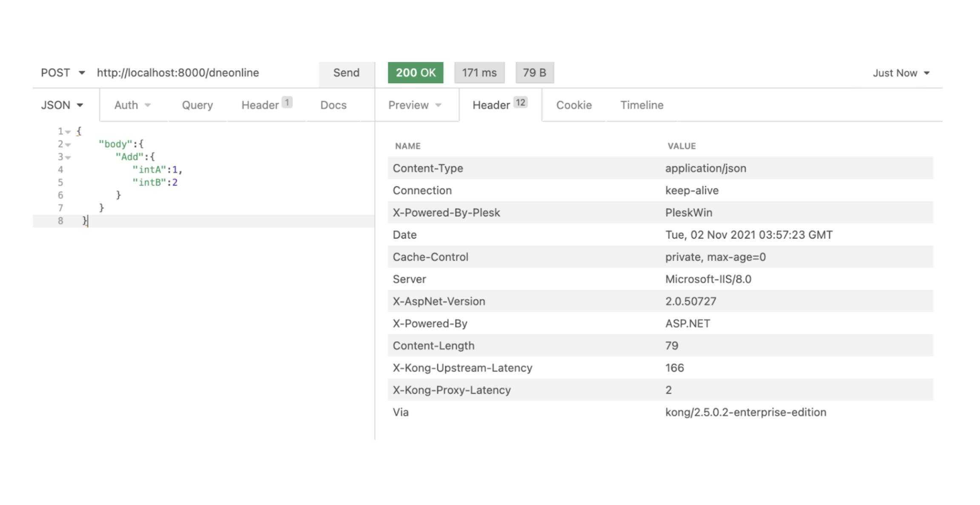Switch to the Query tab
Image resolution: width=980 pixels, height=505 pixels.
pyautogui.click(x=197, y=105)
